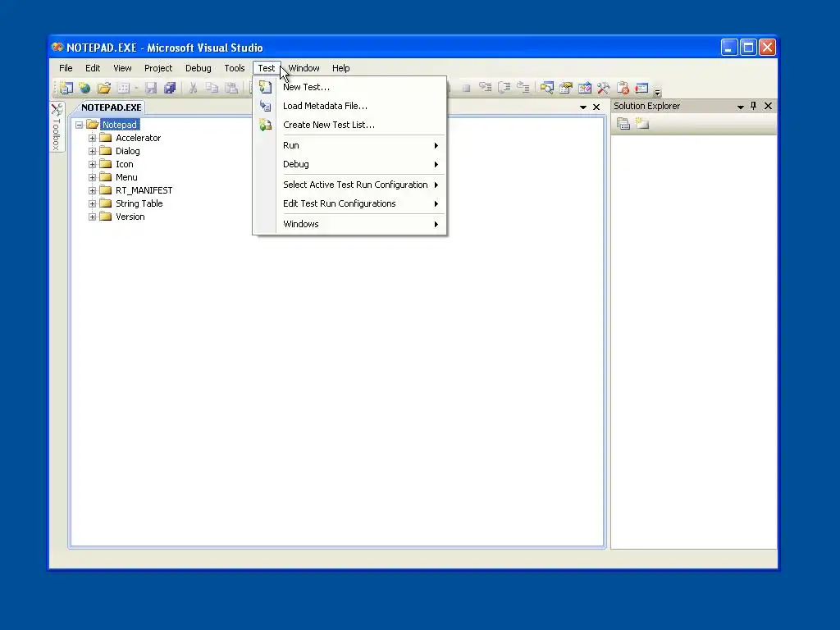
Task: Expand the Accelerator folder node
Action: coord(92,138)
